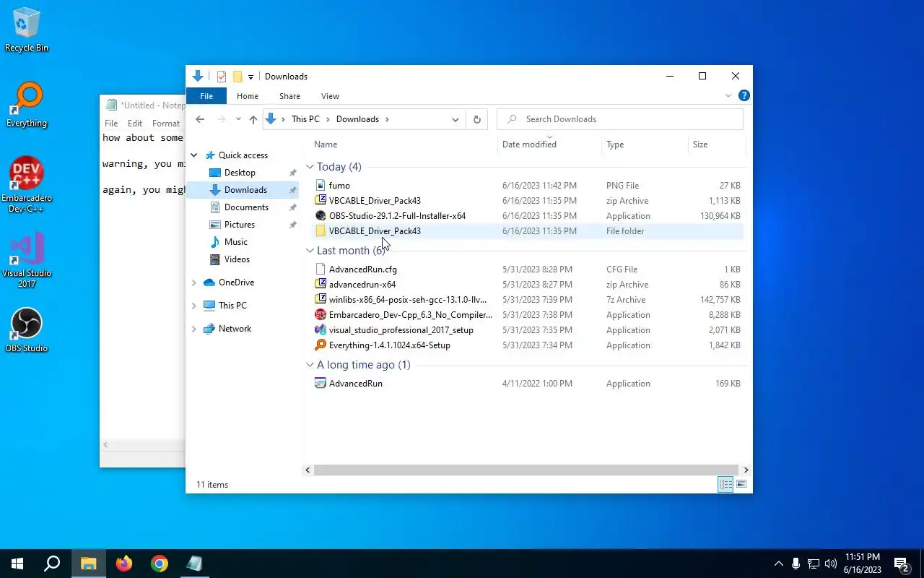
Task: Click the fumo PNG file icon
Action: point(321,186)
